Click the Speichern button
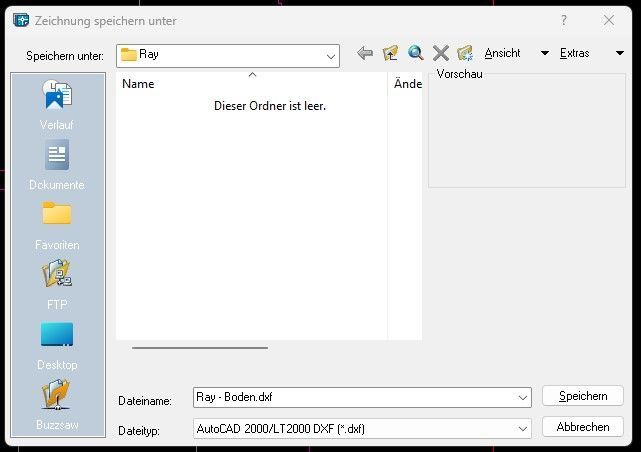 (x=582, y=396)
